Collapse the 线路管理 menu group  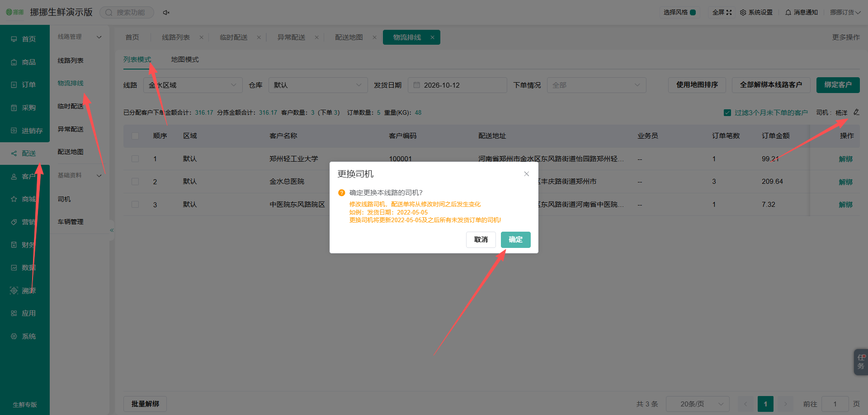99,37
